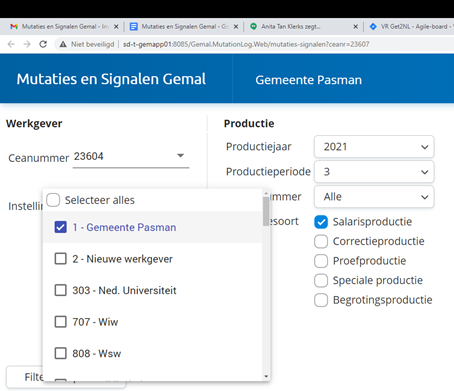Open the Ceanummer 23604 dropdown

pos(131,156)
